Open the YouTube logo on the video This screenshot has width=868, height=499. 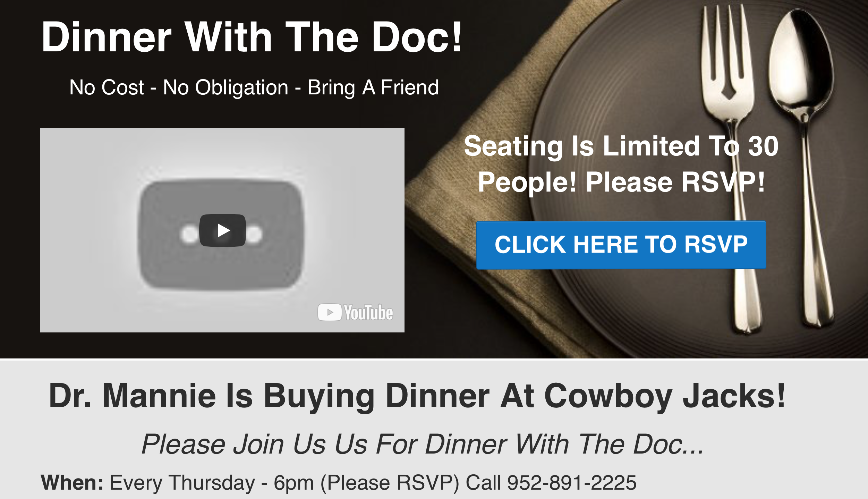click(355, 312)
